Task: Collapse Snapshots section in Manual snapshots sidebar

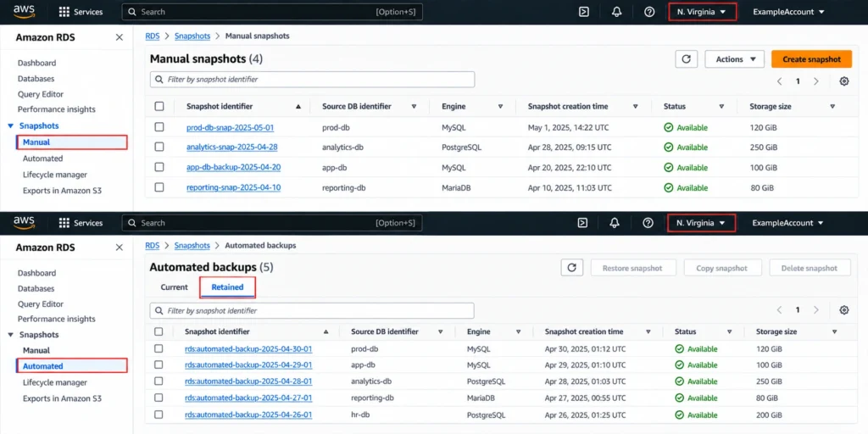Action: (11, 126)
